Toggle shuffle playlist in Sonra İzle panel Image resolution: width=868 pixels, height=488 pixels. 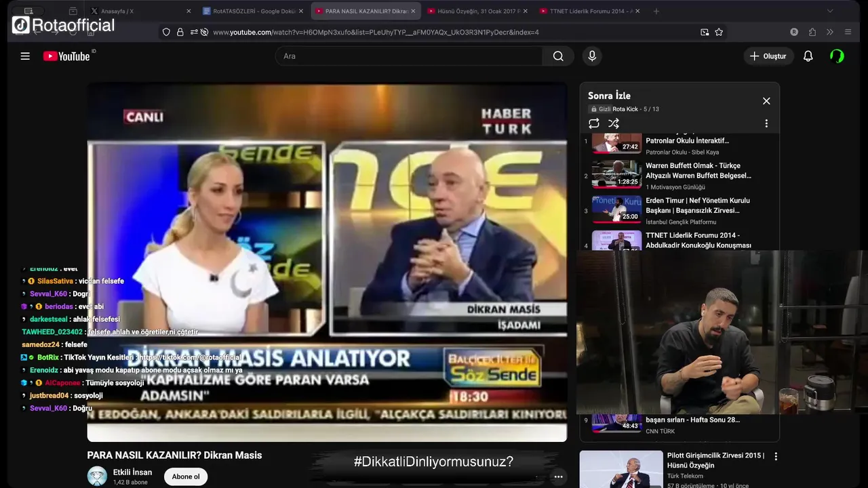614,123
